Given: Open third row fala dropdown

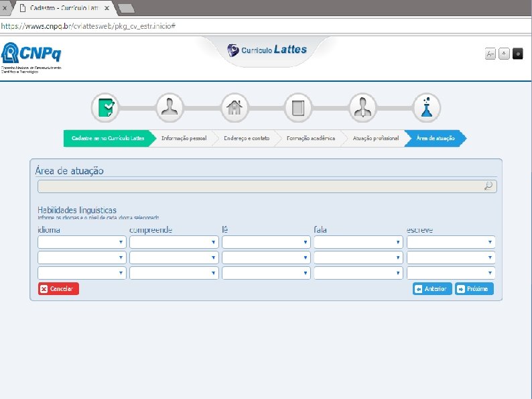Looking at the screenshot, I should tap(358, 273).
